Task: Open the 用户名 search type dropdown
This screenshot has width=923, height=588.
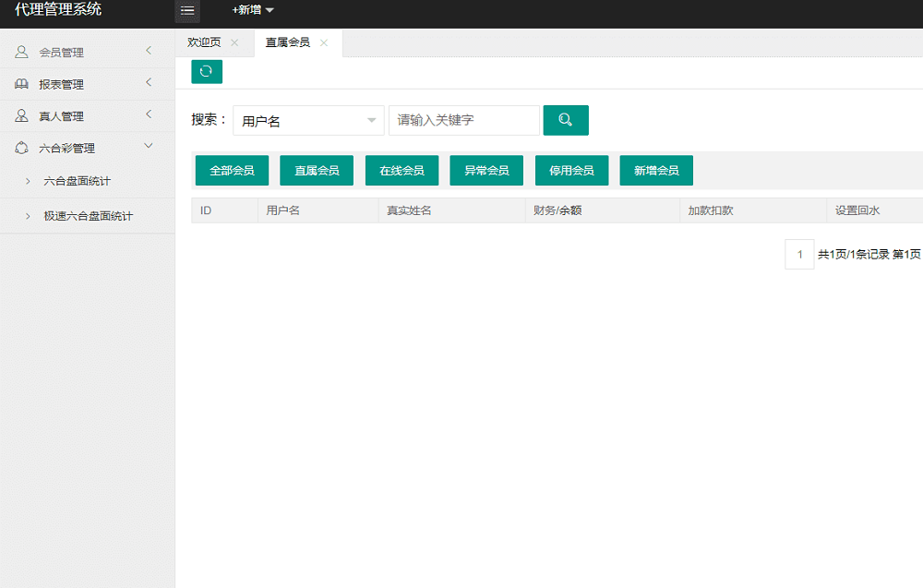Action: (308, 120)
